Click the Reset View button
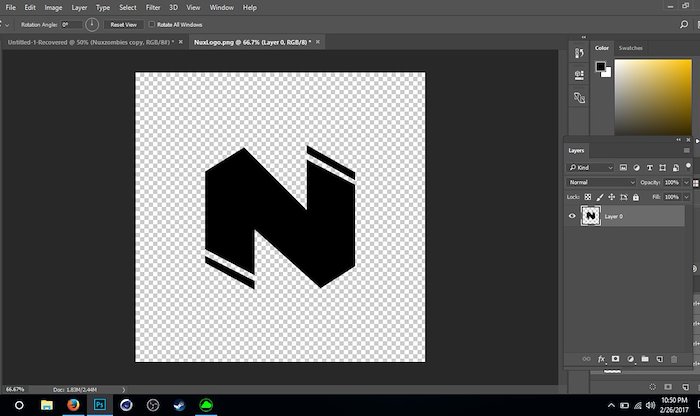Screen dimensions: 700x416 pos(124,25)
